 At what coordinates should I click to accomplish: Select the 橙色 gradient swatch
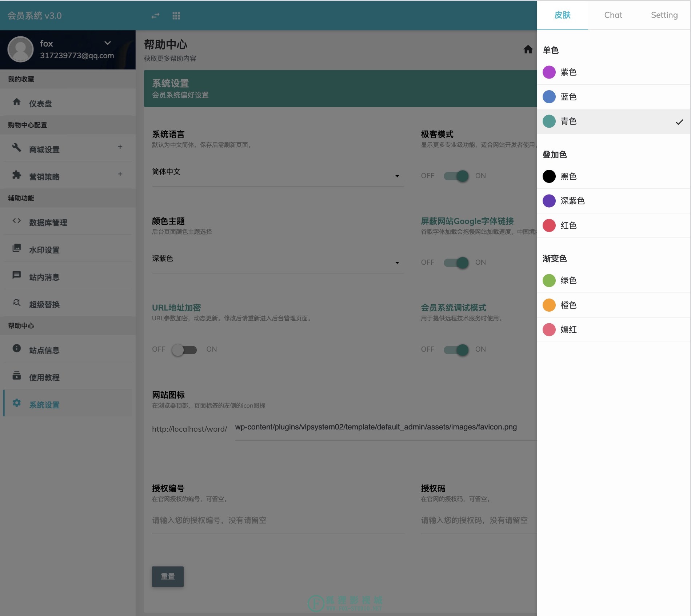point(549,305)
